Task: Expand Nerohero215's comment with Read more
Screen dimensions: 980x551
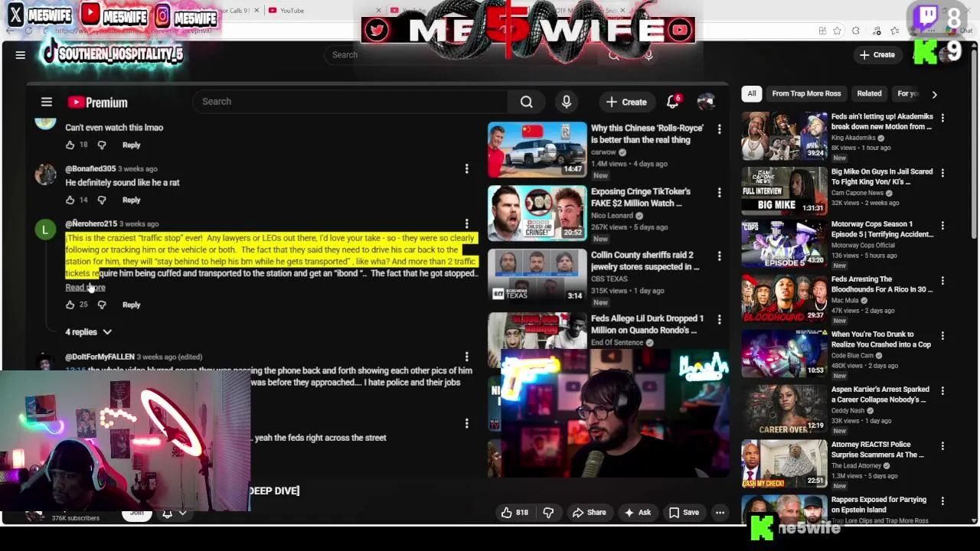Action: (x=85, y=287)
